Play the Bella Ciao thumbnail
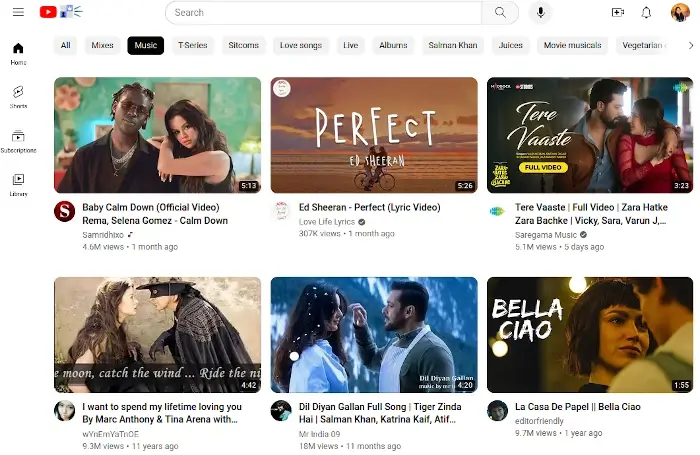Viewport: 700px width, 455px height. click(590, 334)
